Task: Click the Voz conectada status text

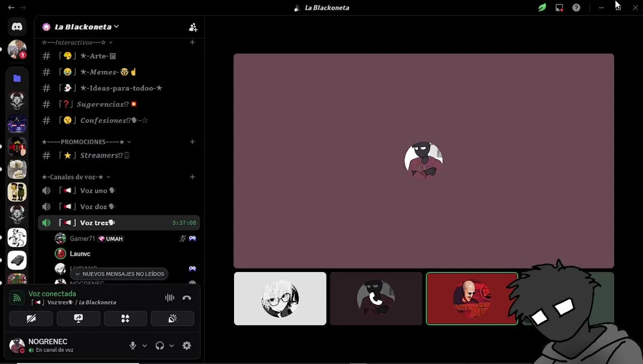Action: [x=52, y=294]
